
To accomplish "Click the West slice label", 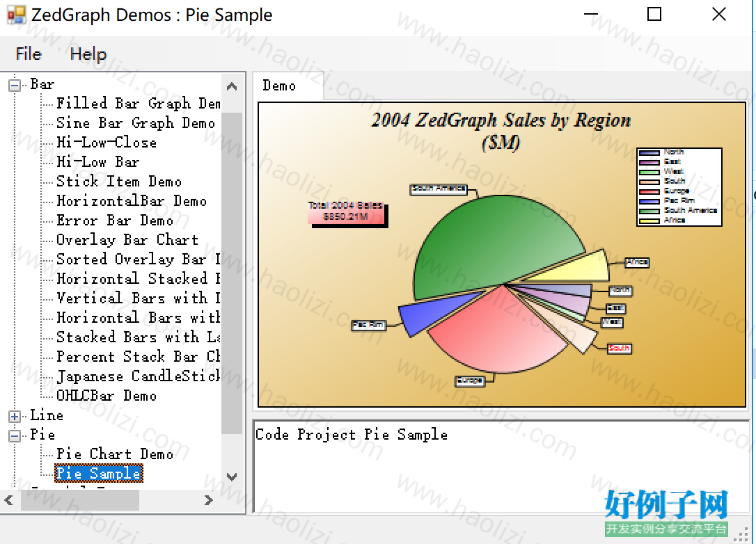I will coord(612,322).
